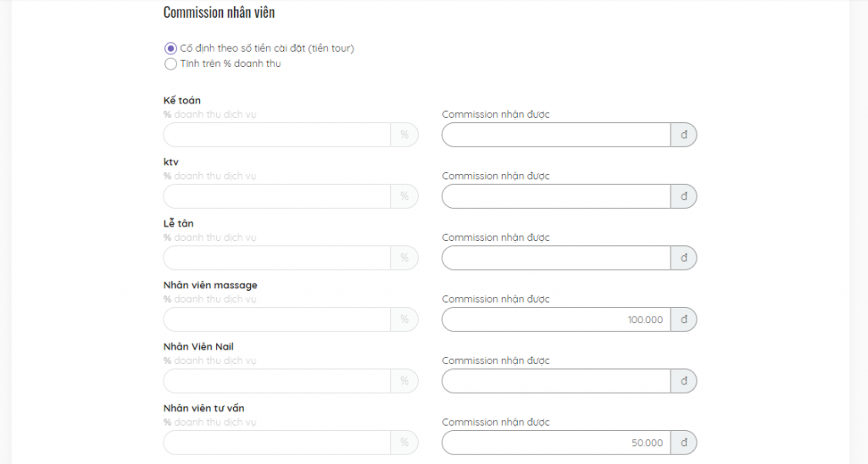Screen dimensions: 868x464
Task: Edit Nhân viên tư vấn commission of 50.000
Action: click(x=556, y=443)
